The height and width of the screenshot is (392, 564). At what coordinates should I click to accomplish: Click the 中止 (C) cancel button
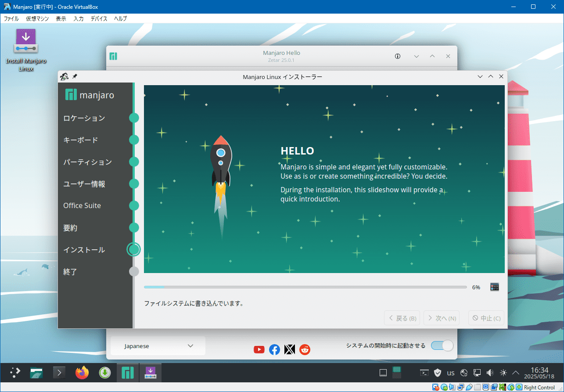click(x=486, y=318)
